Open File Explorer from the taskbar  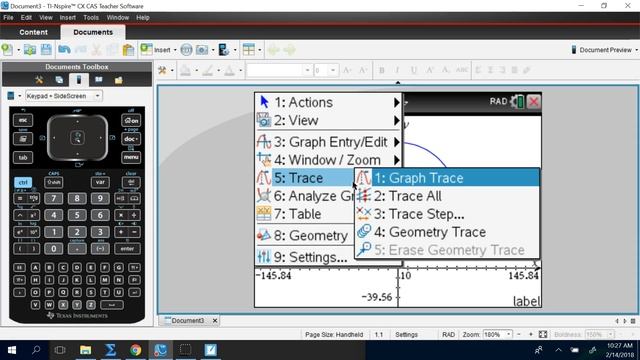click(85, 350)
